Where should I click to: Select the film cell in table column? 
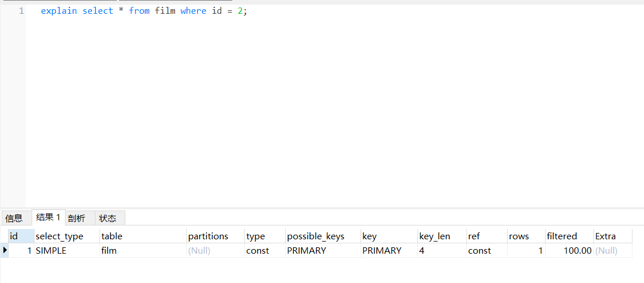pyautogui.click(x=143, y=251)
